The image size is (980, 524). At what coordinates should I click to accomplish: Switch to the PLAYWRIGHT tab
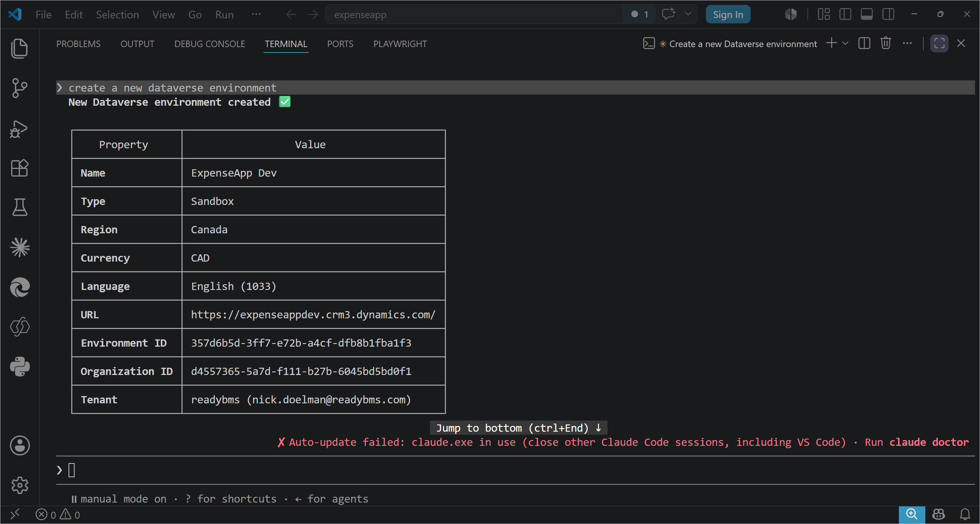(400, 44)
